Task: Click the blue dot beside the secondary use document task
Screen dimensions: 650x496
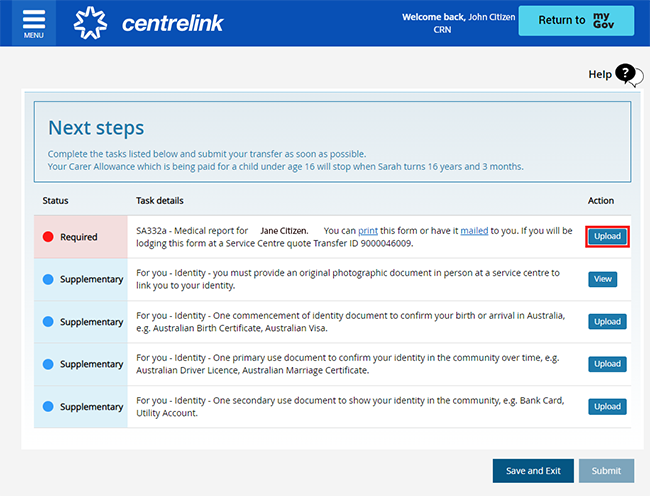Action: tap(48, 406)
